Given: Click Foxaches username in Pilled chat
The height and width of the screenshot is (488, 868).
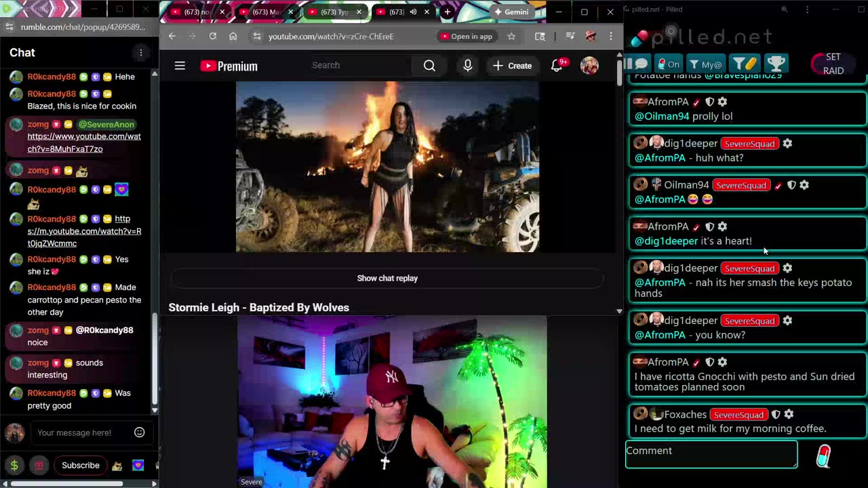Looking at the screenshot, I should pos(685,415).
